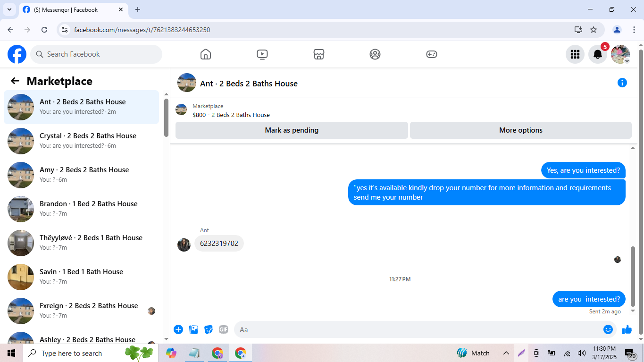Viewport: 644px width, 362px height.
Task: Open the Chrome profile icon
Action: [x=617, y=30]
